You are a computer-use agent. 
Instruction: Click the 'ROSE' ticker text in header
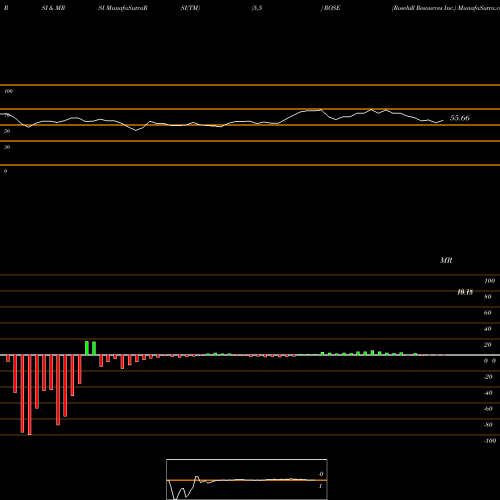(332, 8)
